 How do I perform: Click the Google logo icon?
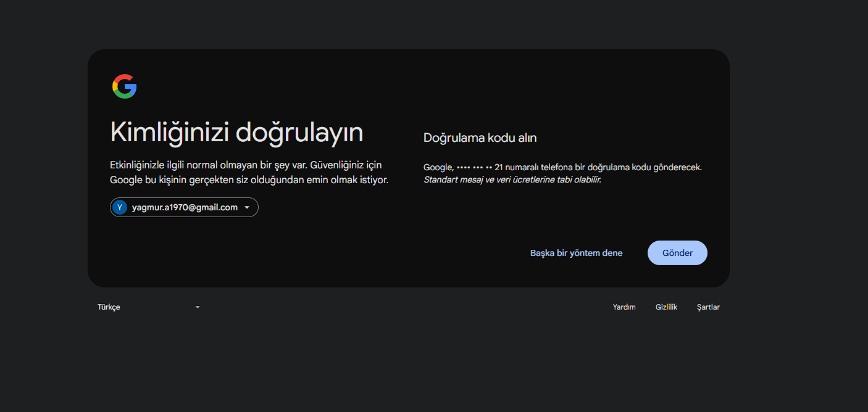124,86
